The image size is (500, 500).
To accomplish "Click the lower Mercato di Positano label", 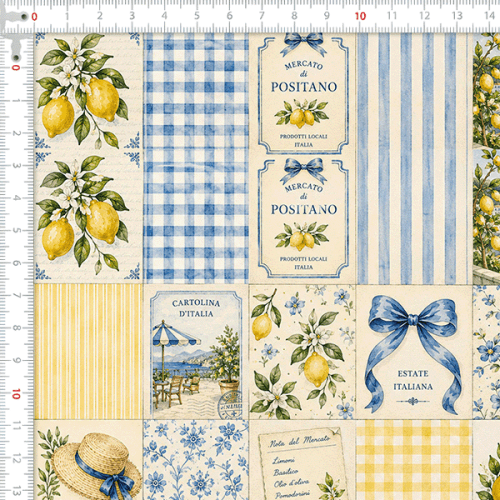I will 303,218.
